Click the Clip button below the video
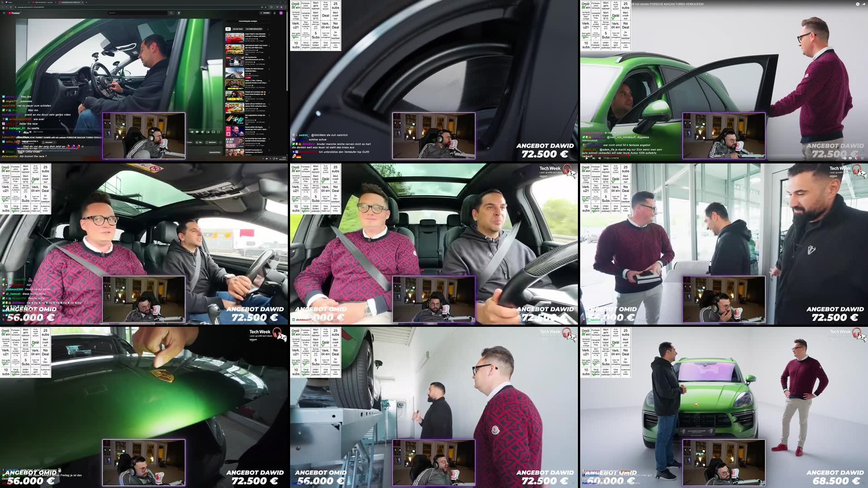The width and height of the screenshot is (868, 488). pos(199,143)
